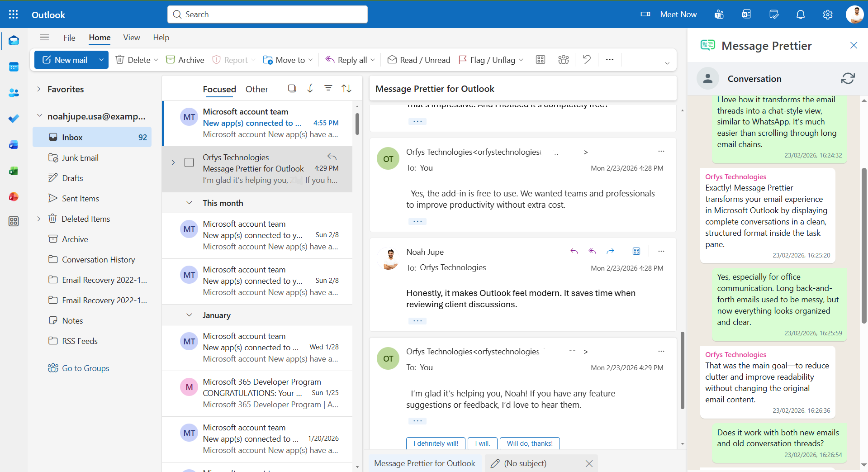Image resolution: width=868 pixels, height=472 pixels.
Task: Click the Meet Now button
Action: coord(669,14)
